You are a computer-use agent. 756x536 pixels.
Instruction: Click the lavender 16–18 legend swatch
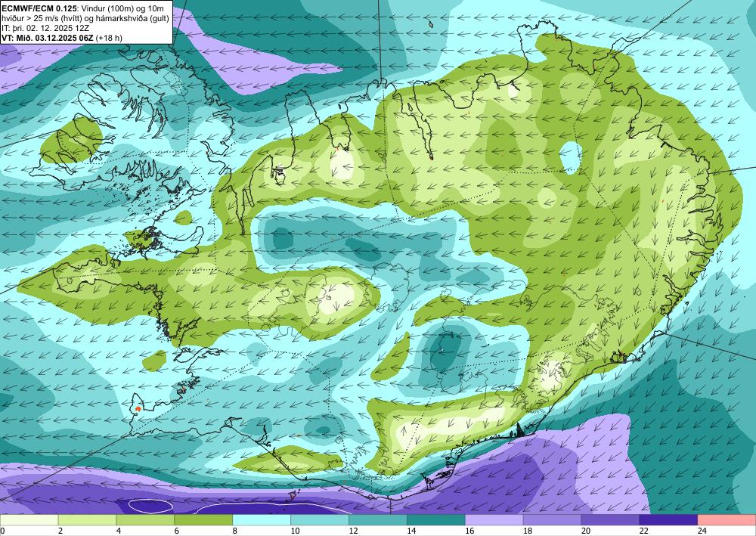pos(494,520)
